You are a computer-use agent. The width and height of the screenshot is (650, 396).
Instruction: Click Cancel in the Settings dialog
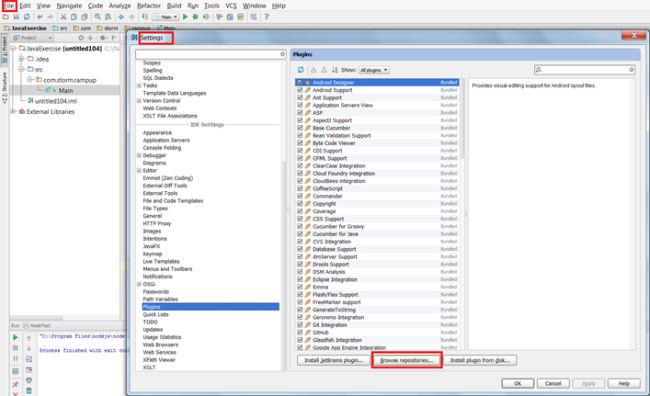click(x=553, y=384)
